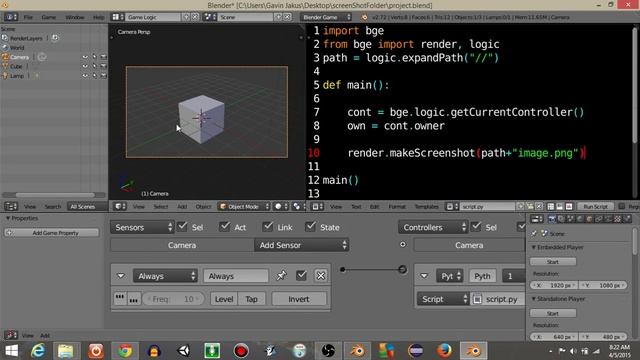Image resolution: width=640 pixels, height=360 pixels.
Task: Toggle the Level button on sensor
Action: coord(224,299)
